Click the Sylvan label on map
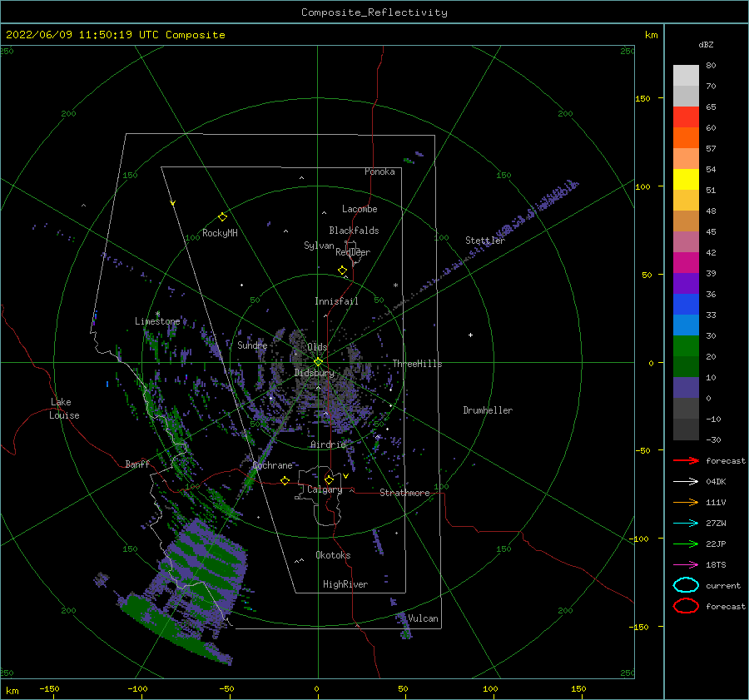The image size is (749, 700). click(x=319, y=246)
